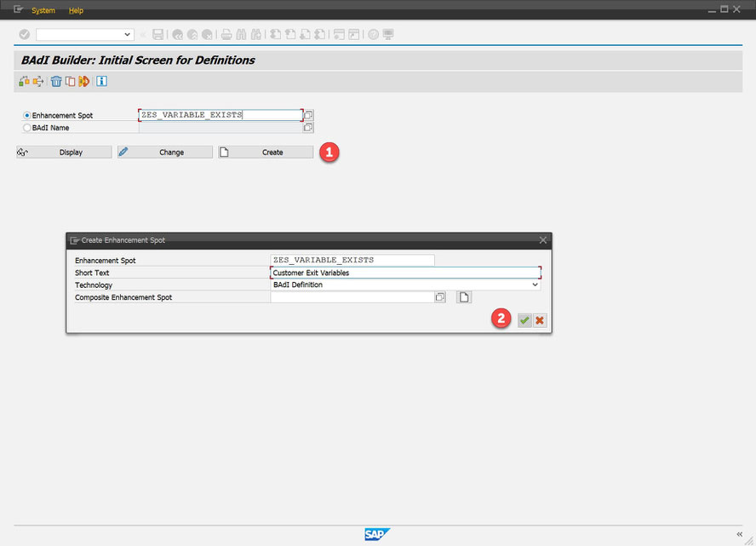Open value help for Composite Enhancement Spot
The image size is (756, 546).
click(439, 297)
